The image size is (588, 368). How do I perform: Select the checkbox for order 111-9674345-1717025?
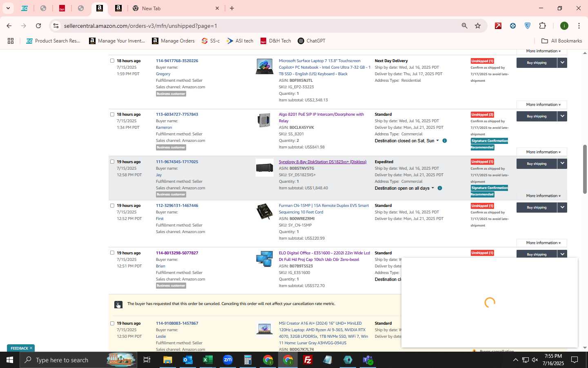(112, 162)
